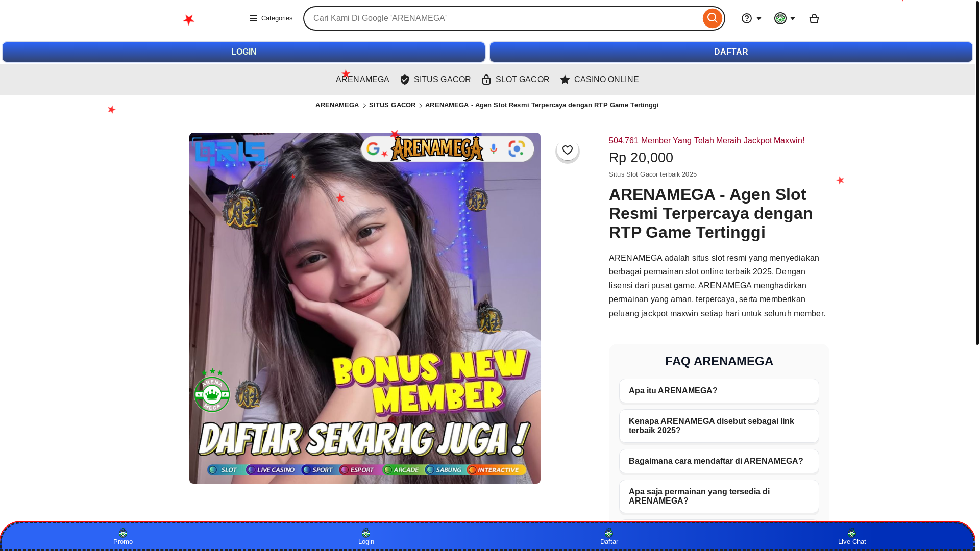Open Live Chat from bottom bar
This screenshot has height=551, width=980.
[x=852, y=537]
